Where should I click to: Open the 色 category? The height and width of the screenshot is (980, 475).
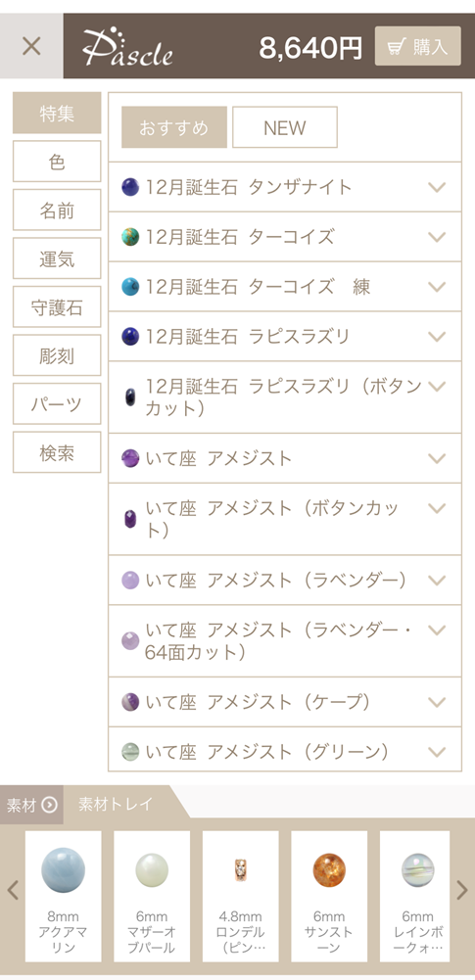(57, 162)
